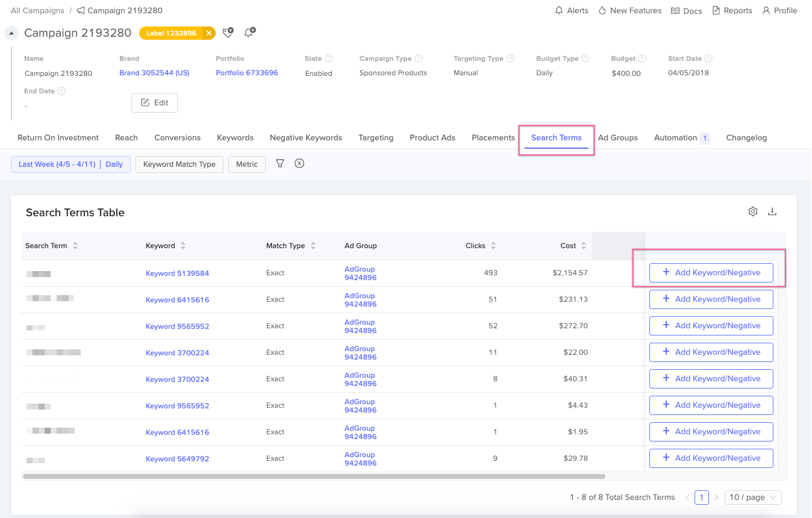Create a new alert for this campaign

click(x=249, y=33)
